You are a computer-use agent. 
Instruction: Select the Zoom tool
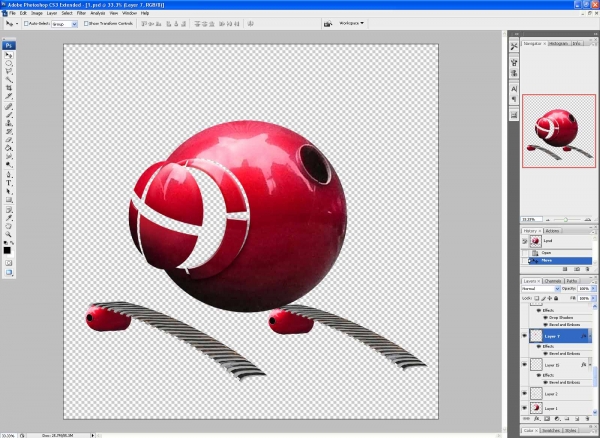point(8,234)
